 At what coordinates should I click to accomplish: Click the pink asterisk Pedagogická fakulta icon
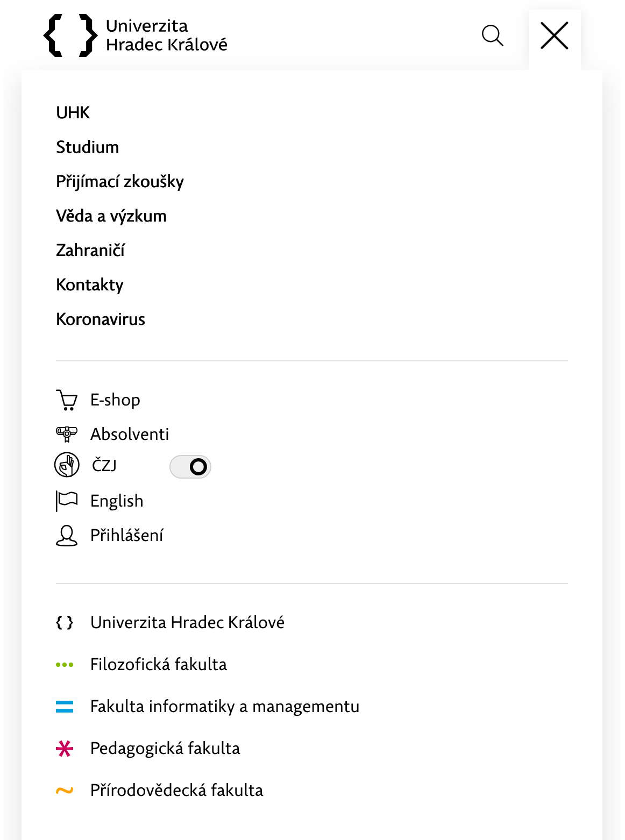65,749
